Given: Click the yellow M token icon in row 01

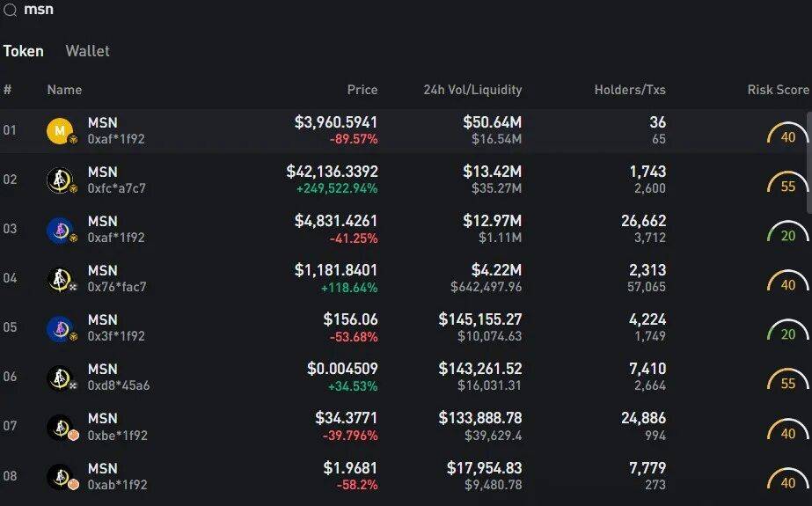Looking at the screenshot, I should coord(59,131).
